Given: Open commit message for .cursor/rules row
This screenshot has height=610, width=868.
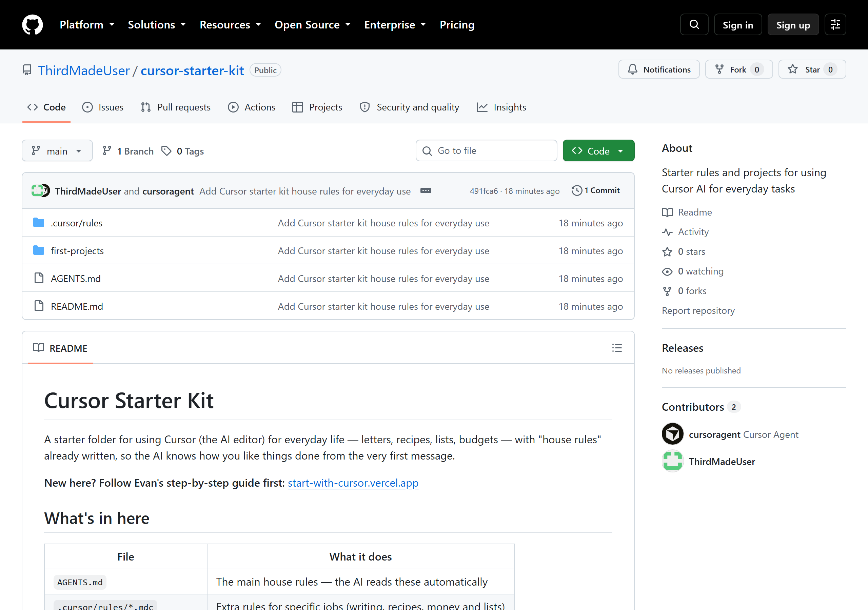Looking at the screenshot, I should [383, 223].
